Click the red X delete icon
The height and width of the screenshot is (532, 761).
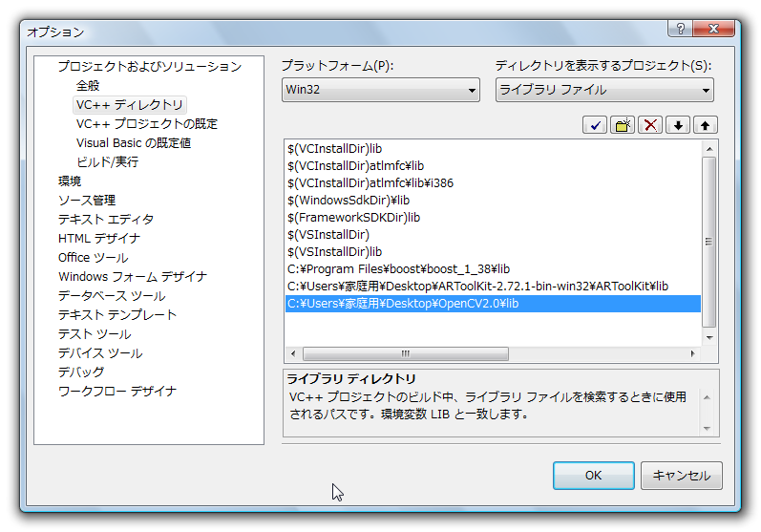[650, 125]
